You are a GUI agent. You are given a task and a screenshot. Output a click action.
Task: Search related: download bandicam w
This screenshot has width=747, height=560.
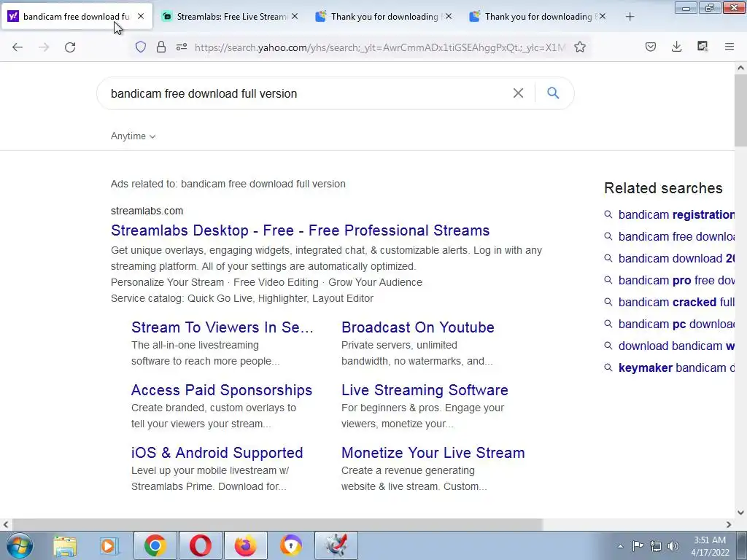(x=676, y=346)
